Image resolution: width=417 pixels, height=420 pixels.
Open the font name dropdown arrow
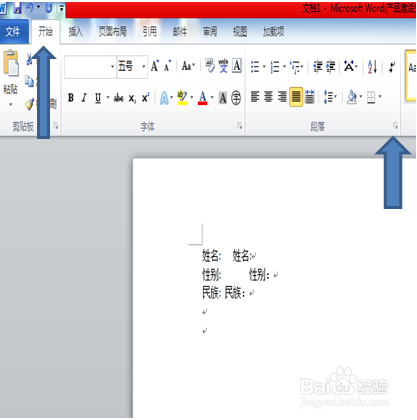(113, 67)
